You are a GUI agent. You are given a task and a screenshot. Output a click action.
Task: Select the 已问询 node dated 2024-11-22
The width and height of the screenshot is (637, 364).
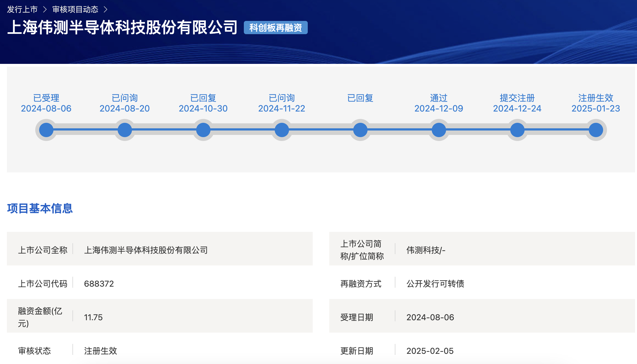point(282,129)
